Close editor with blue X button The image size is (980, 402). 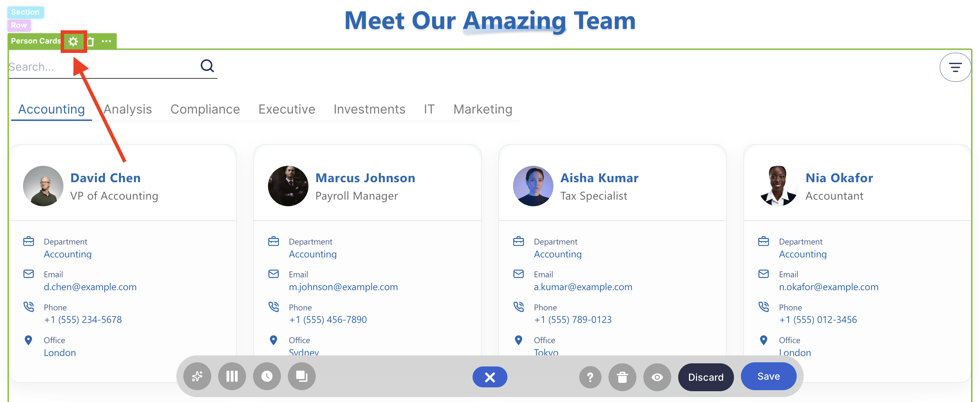(489, 377)
